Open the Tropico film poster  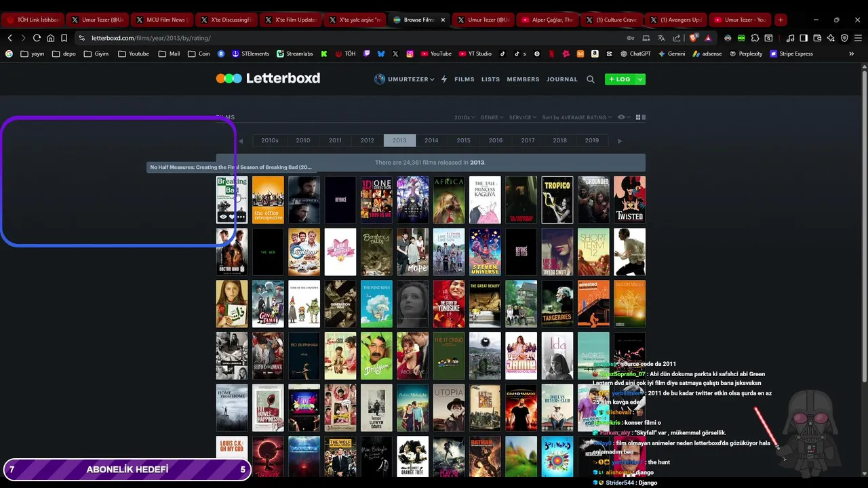[557, 200]
